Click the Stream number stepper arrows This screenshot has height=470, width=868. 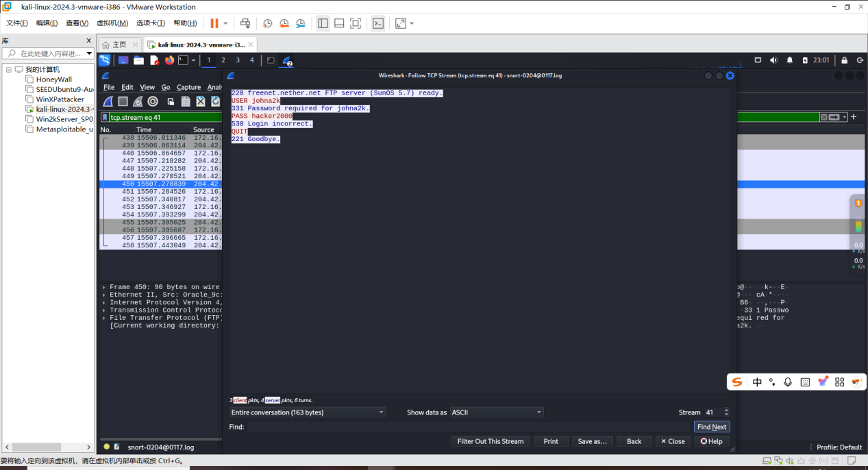(x=726, y=412)
